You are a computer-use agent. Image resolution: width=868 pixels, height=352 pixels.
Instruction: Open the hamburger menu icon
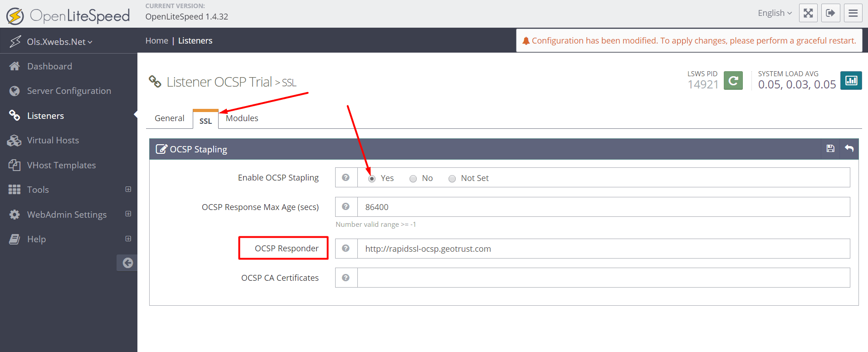pos(853,13)
